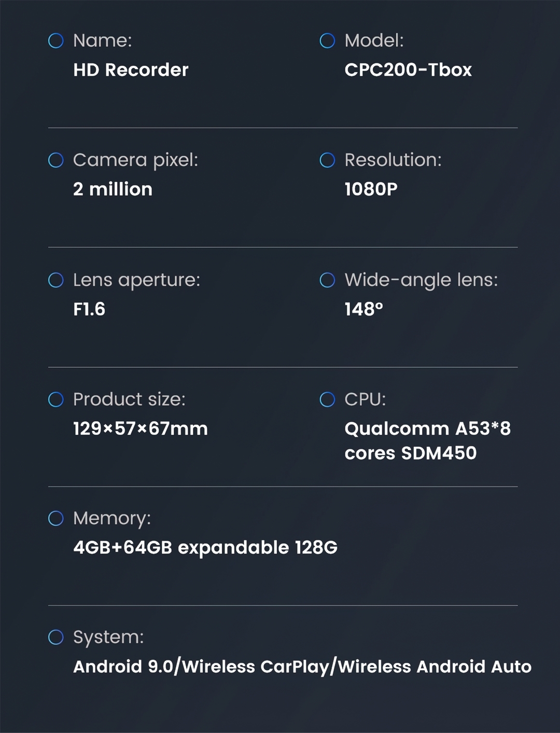
Task: Click the circle icon by Wide-angle lens
Action: point(327,280)
